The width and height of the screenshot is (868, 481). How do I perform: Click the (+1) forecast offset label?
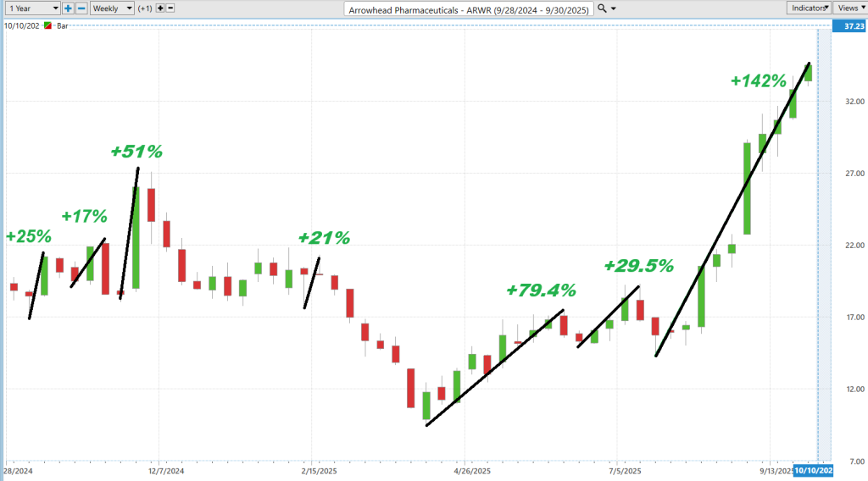click(145, 8)
